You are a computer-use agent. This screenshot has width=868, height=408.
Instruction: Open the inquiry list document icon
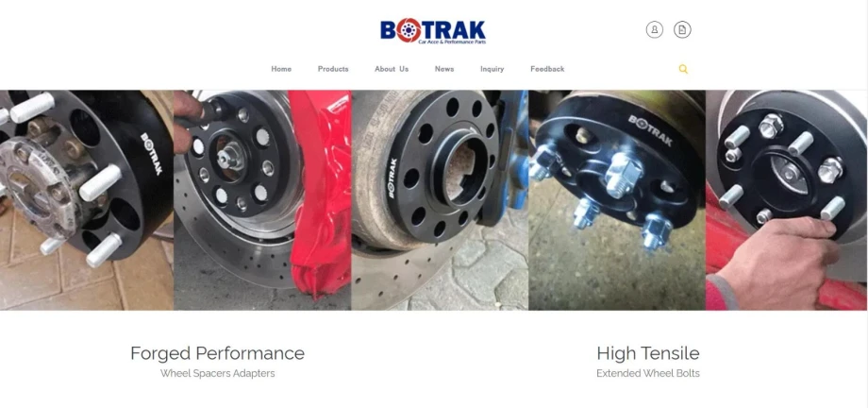click(x=682, y=29)
